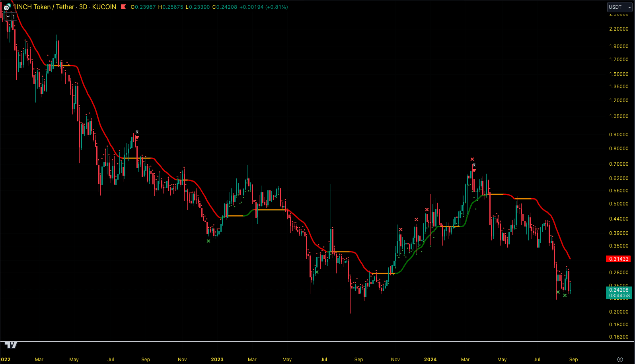Click 0.70000 on the price axis
The image size is (635, 364).
(619, 164)
